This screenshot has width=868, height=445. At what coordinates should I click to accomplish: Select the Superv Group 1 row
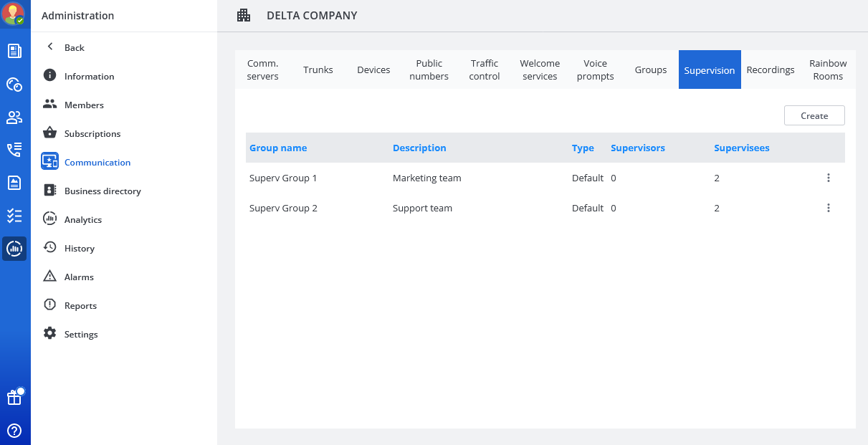283,178
